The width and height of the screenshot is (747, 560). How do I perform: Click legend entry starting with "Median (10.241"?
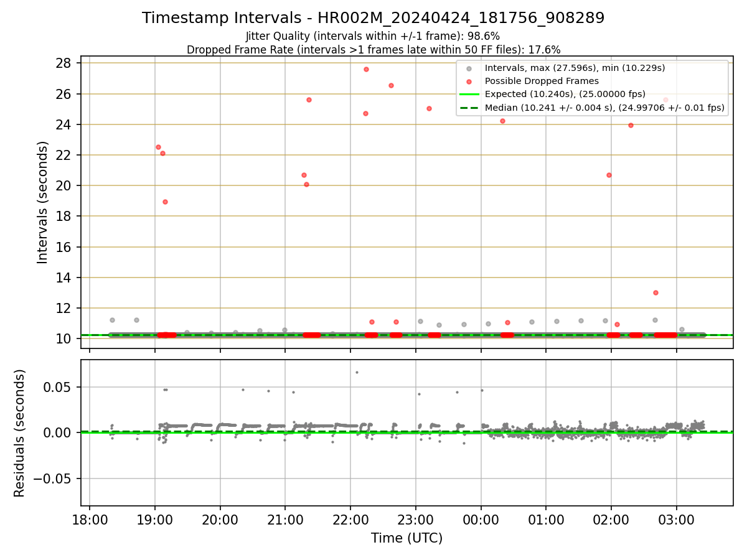pos(604,108)
